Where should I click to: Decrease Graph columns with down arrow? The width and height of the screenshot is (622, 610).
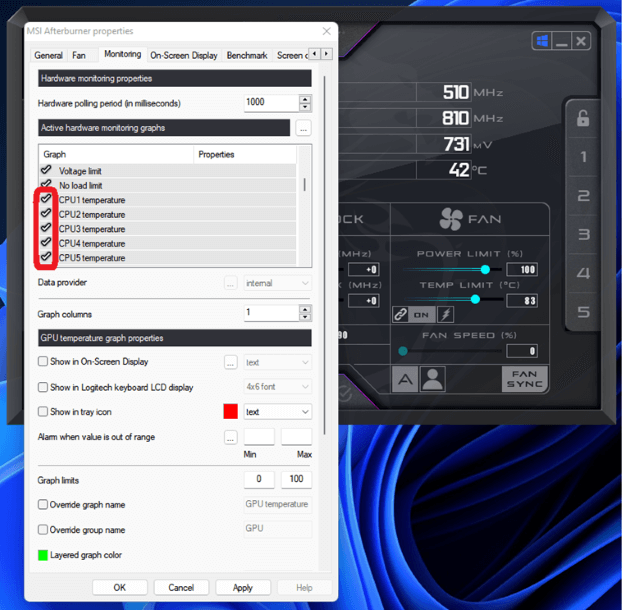305,317
